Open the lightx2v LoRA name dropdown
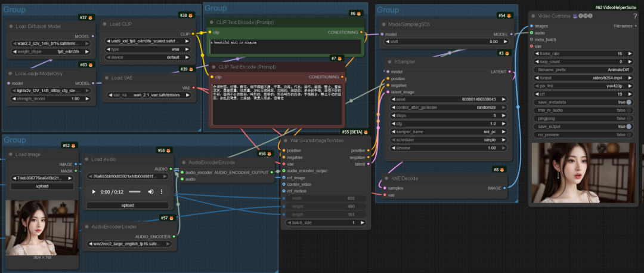 click(51, 90)
